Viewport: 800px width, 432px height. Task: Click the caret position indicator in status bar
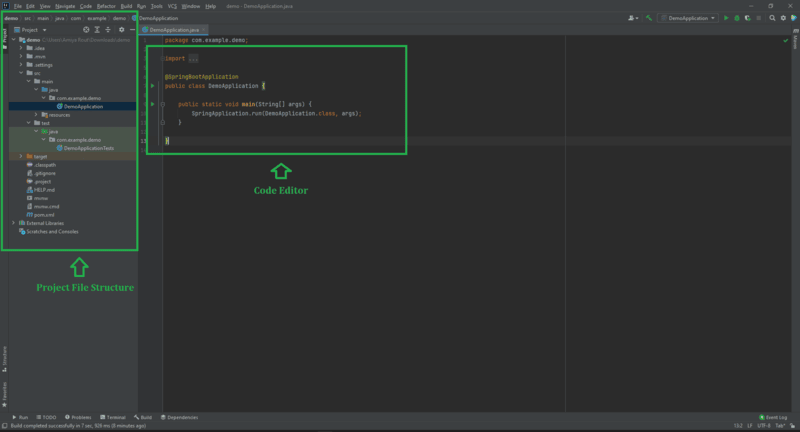coord(738,426)
